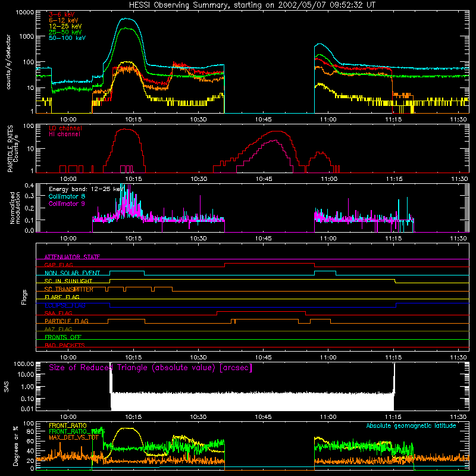Click the 10000 value on the counts axis
The image size is (476, 476).
pos(25,12)
